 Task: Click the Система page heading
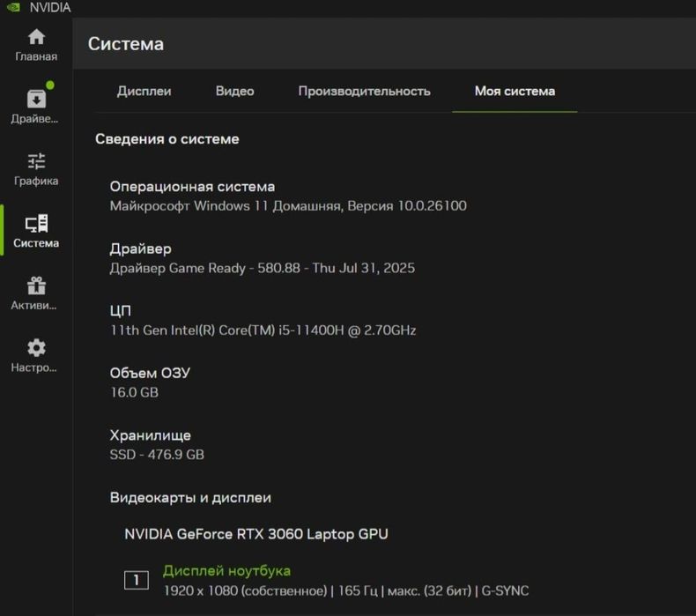[126, 43]
